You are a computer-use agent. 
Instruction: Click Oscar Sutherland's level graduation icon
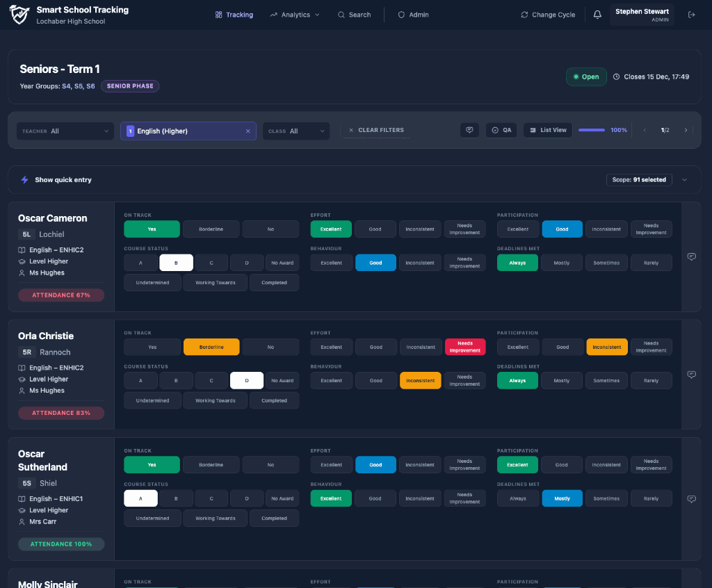coord(22,510)
